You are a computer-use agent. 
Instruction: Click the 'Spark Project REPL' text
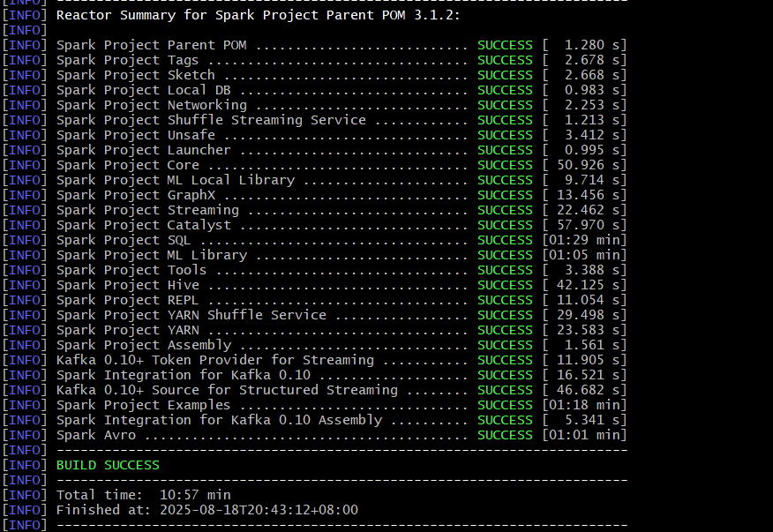[x=127, y=300]
